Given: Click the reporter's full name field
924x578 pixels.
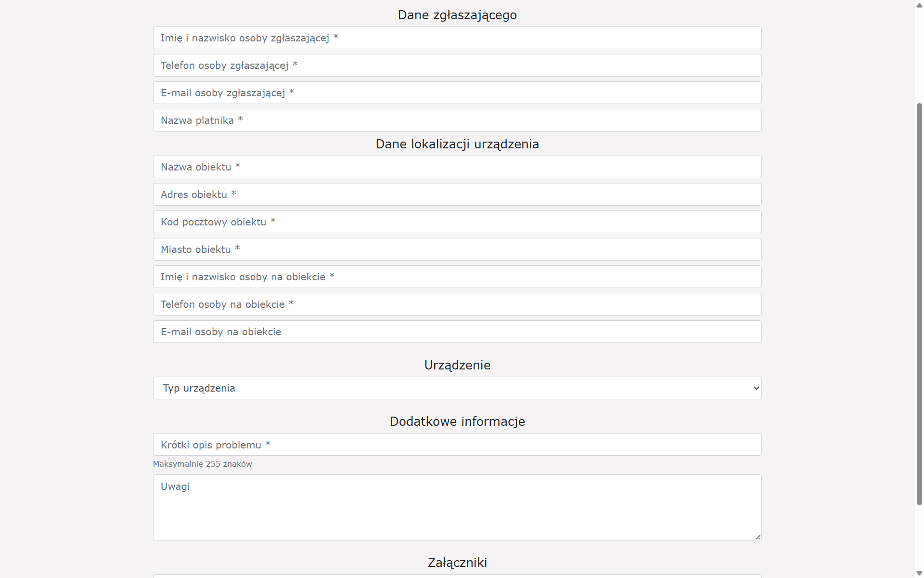Looking at the screenshot, I should pos(457,38).
